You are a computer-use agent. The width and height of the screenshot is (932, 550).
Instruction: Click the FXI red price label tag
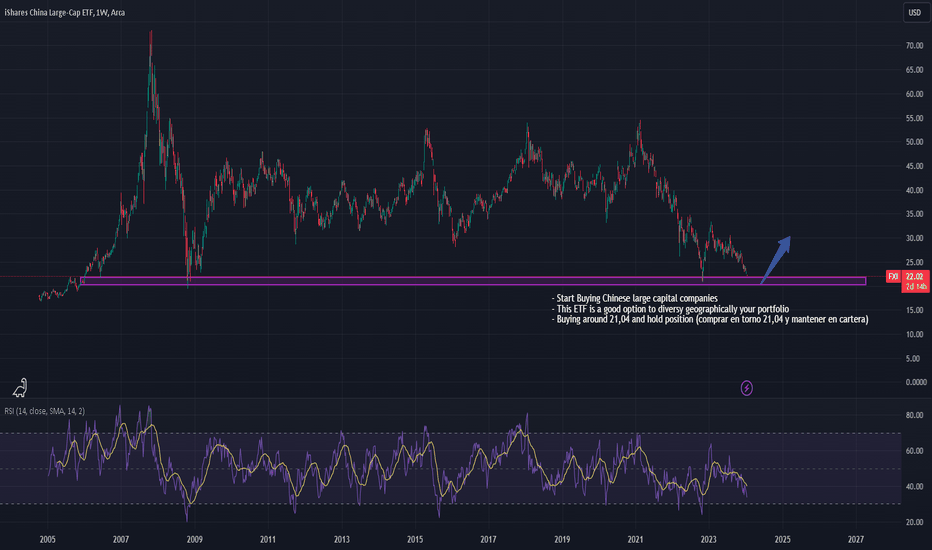click(893, 276)
